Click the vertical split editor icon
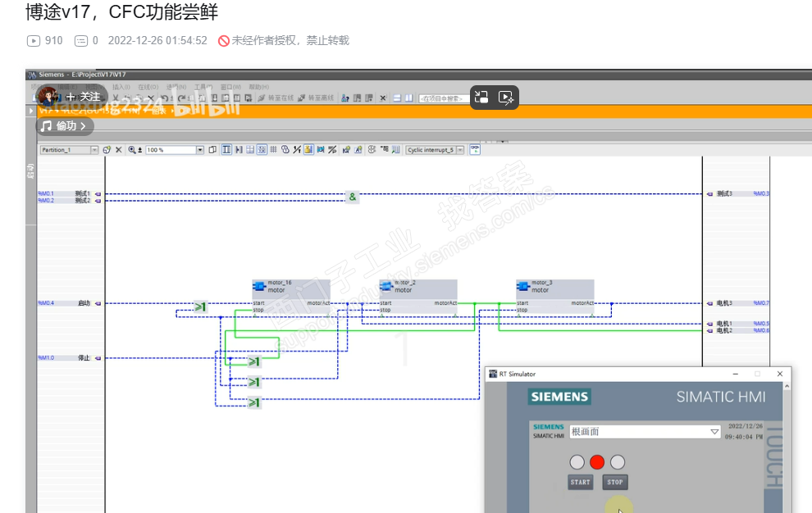The height and width of the screenshot is (513, 812). point(408,98)
